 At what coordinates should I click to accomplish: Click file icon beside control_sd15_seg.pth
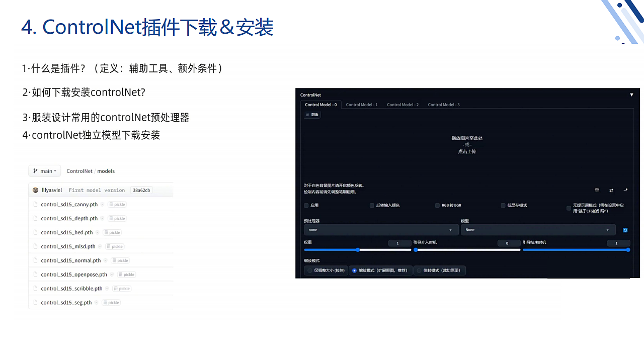click(x=35, y=303)
